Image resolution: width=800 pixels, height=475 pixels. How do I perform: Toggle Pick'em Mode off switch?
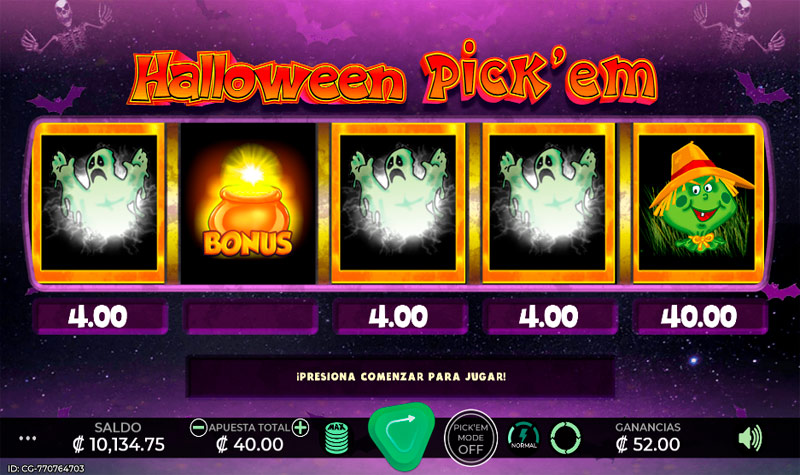[x=470, y=438]
